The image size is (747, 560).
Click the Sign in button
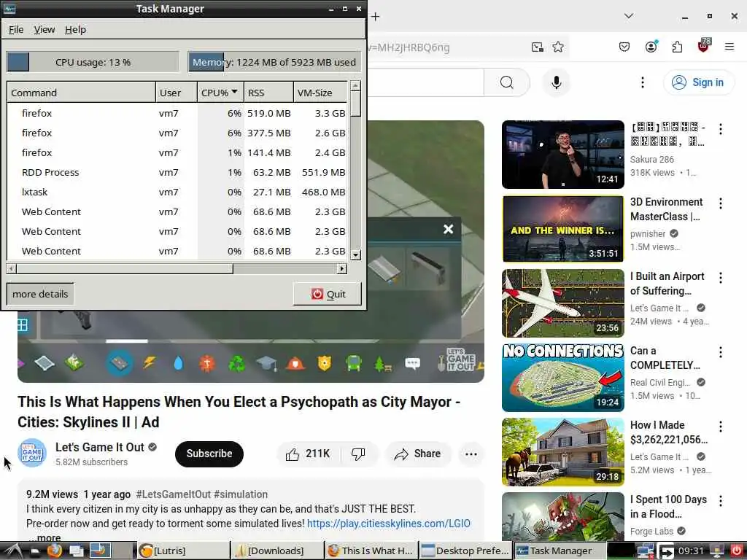click(698, 82)
